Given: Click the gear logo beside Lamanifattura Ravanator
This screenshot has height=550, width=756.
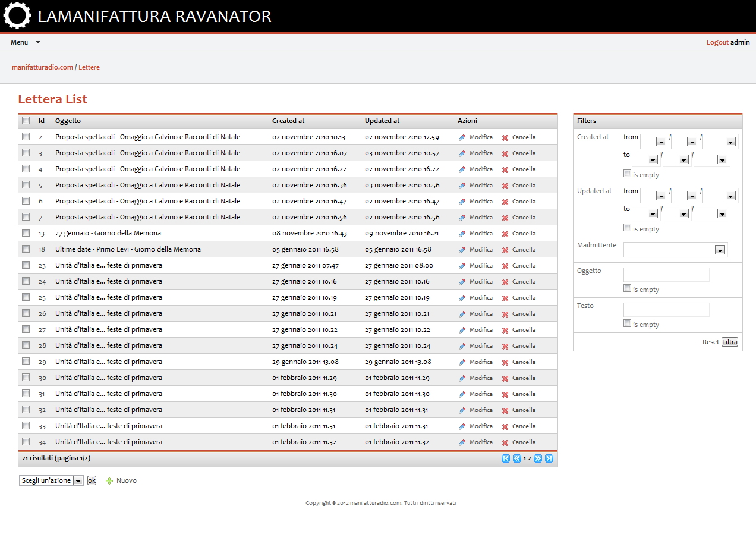Looking at the screenshot, I should point(18,15).
